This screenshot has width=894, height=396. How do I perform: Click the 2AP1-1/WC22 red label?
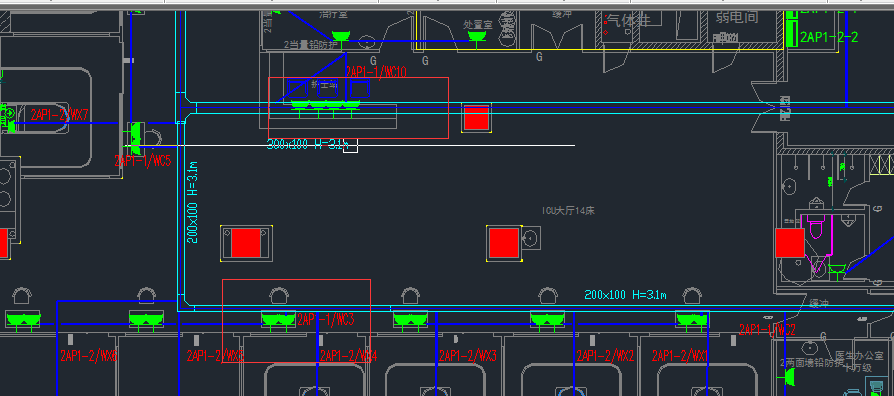tap(767, 329)
